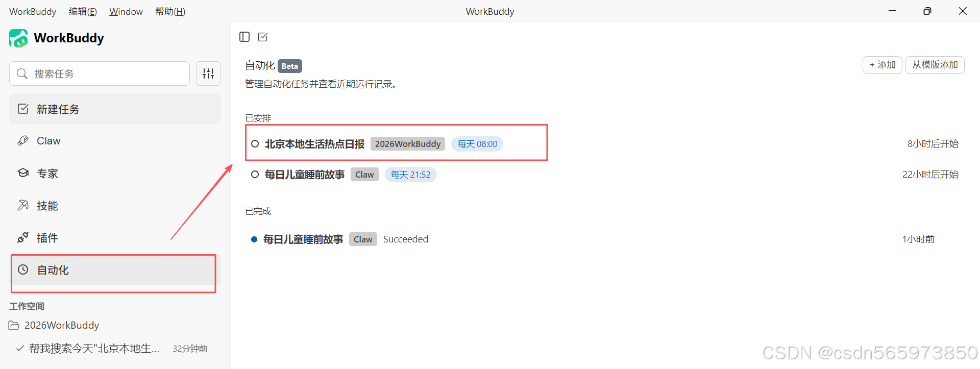The width and height of the screenshot is (980, 369).
Task: Open the completed 每日儿童睡前故事 run
Action: click(303, 239)
